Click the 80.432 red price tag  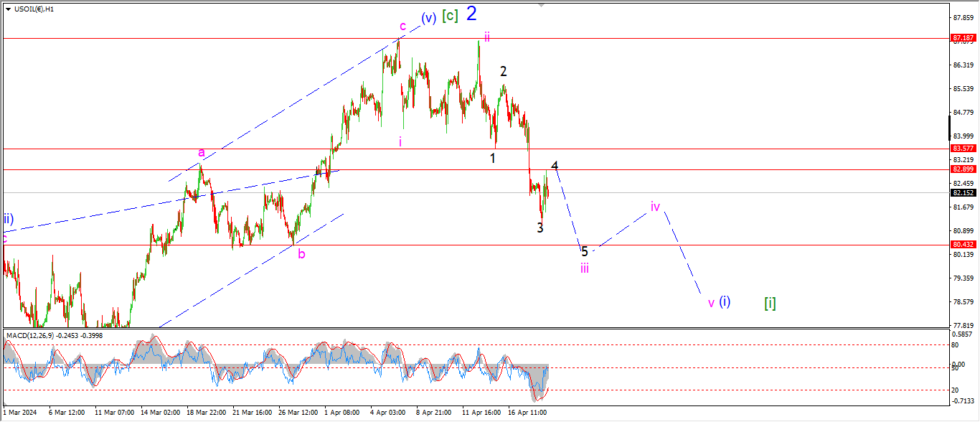[x=961, y=245]
